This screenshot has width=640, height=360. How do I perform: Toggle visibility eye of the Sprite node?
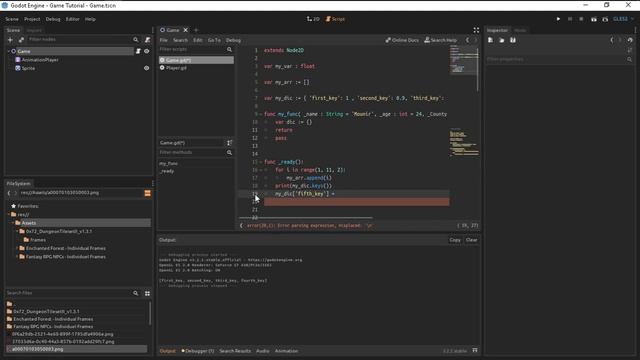pyautogui.click(x=147, y=68)
